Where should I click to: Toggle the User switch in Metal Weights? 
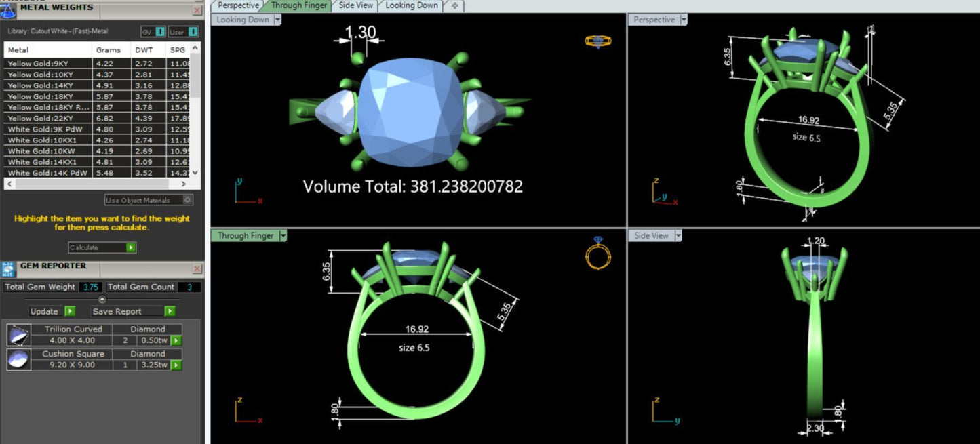point(192,31)
